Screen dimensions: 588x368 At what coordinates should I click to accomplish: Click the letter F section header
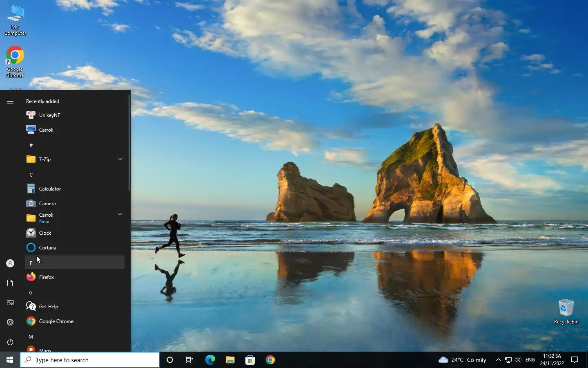coord(75,263)
